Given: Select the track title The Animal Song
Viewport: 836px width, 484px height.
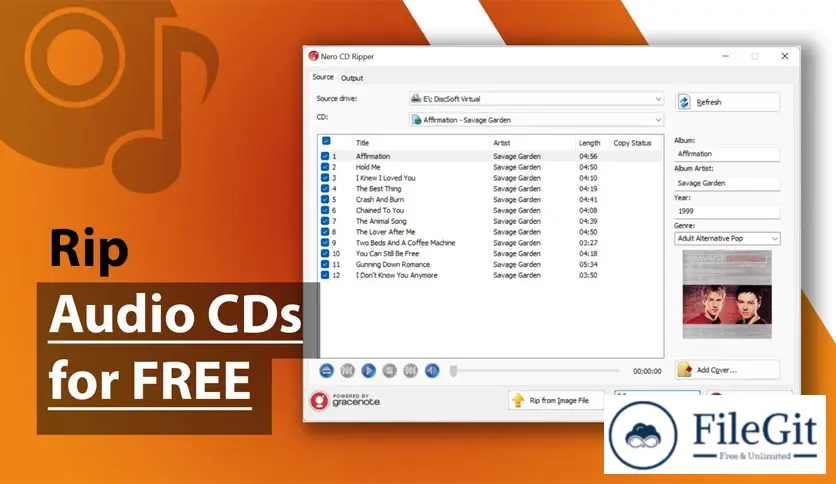Looking at the screenshot, I should coord(381,221).
